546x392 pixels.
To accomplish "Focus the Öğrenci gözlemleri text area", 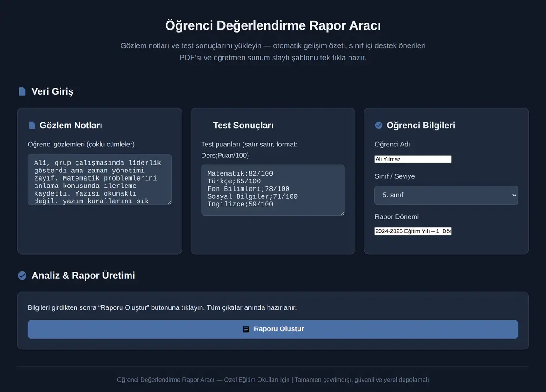I will click(x=100, y=179).
